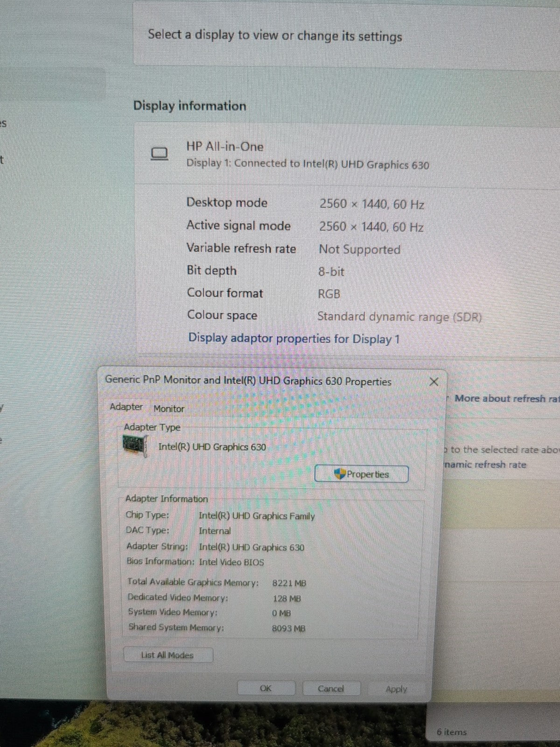Switch to the Monitor tab
Image resolution: width=560 pixels, height=747 pixels.
(169, 409)
